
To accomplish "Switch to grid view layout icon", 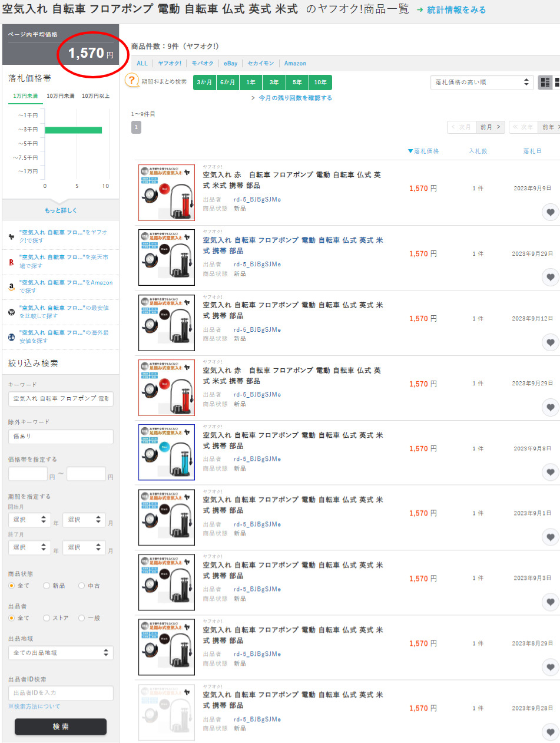I will point(545,82).
